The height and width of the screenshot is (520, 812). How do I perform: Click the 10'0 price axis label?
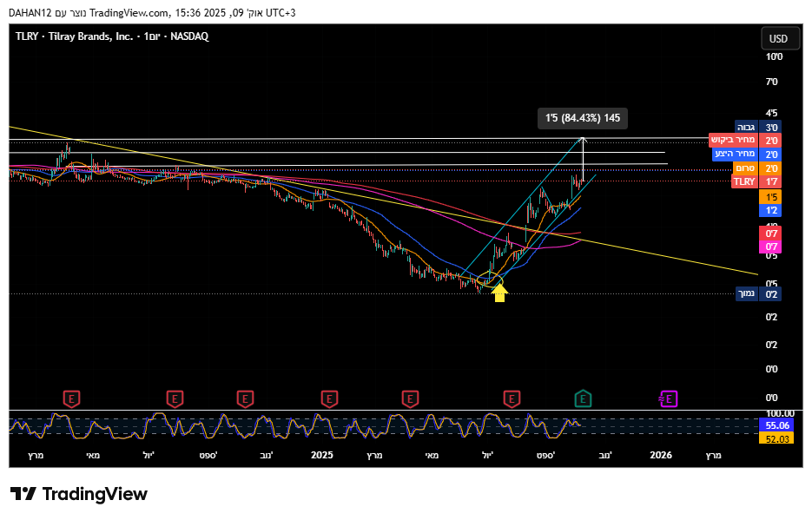pos(774,57)
